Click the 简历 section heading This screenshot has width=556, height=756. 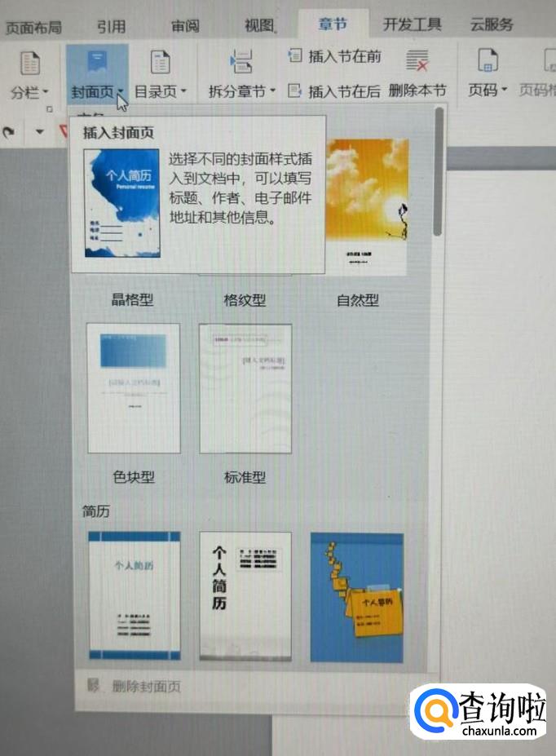coord(96,511)
